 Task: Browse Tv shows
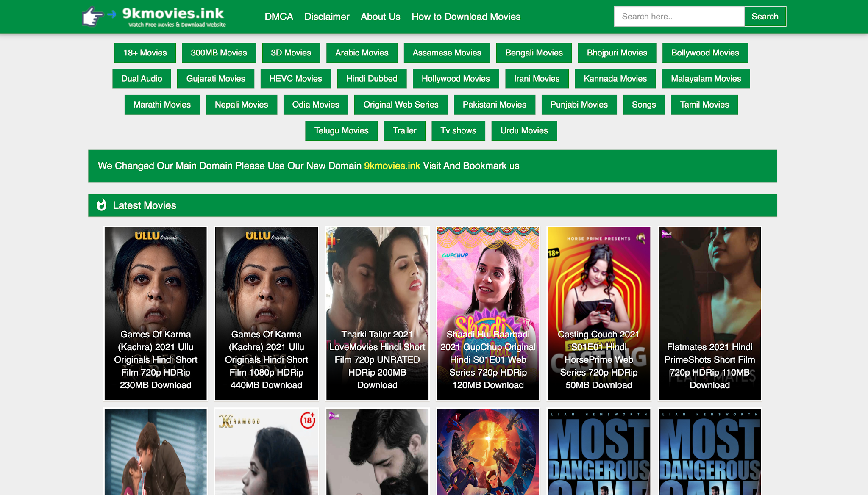pos(458,130)
